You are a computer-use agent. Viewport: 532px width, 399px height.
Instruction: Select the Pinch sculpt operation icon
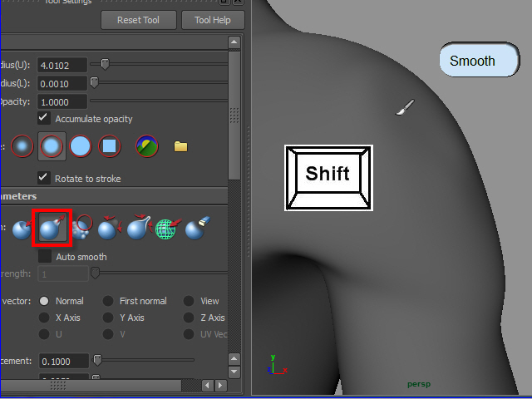(139, 229)
